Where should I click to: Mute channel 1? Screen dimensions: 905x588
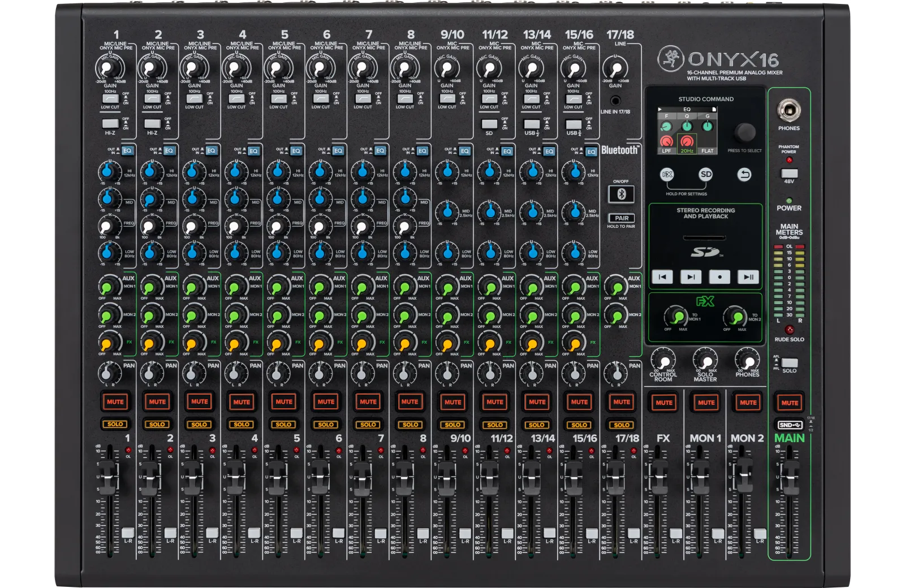coord(115,402)
